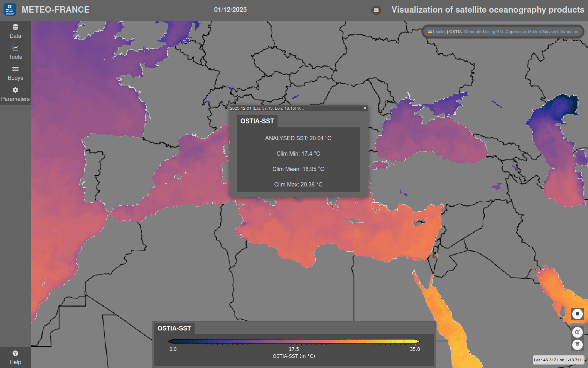Click the popup title with coordinates

click(267, 108)
